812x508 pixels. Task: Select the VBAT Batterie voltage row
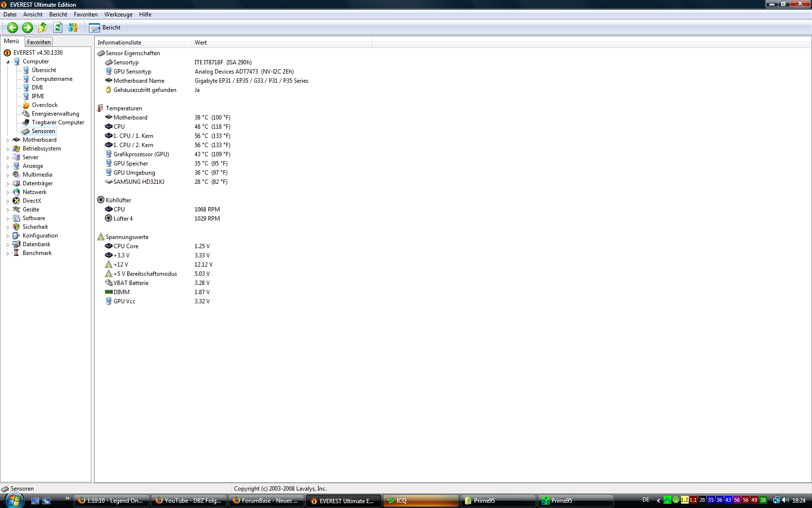[x=157, y=283]
